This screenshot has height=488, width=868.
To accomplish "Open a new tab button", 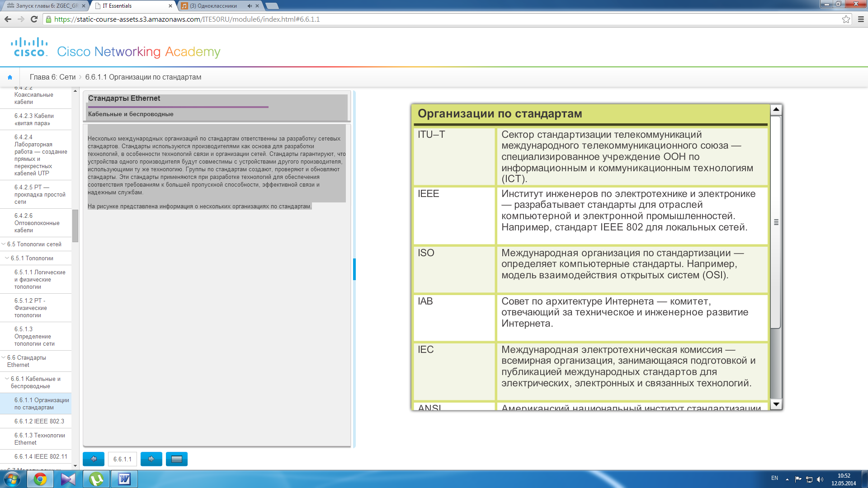I will (x=272, y=6).
